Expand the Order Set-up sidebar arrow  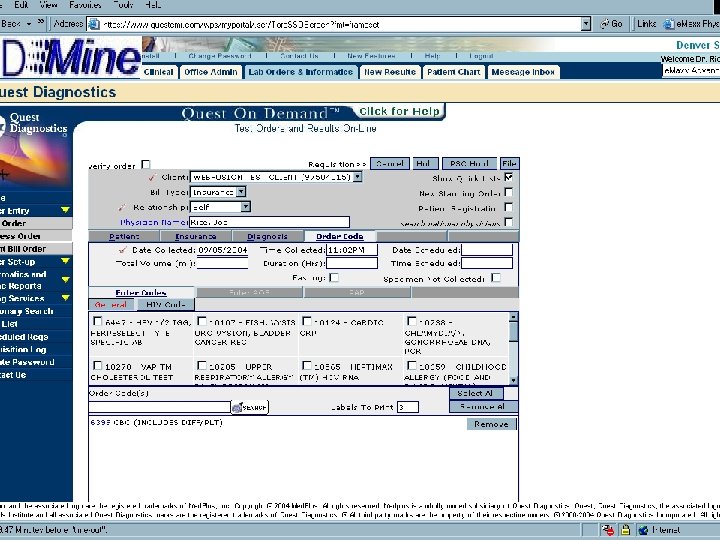click(x=65, y=261)
